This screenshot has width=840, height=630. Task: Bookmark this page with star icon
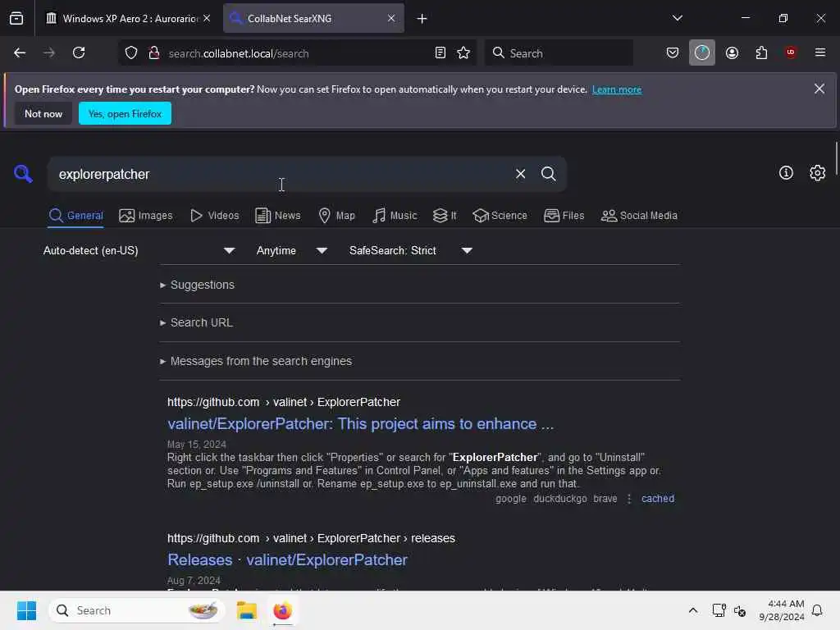point(463,52)
